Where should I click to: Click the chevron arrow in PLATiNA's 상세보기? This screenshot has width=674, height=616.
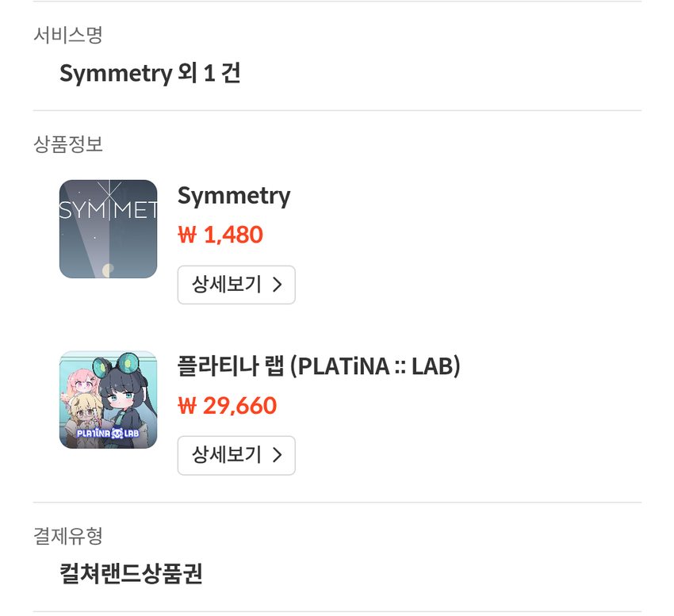pos(278,455)
